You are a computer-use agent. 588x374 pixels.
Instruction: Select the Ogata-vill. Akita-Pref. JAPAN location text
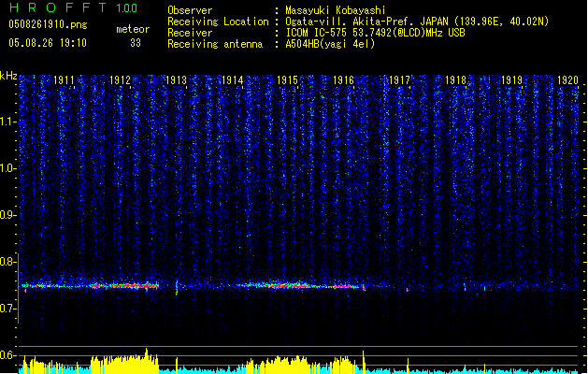(417, 22)
